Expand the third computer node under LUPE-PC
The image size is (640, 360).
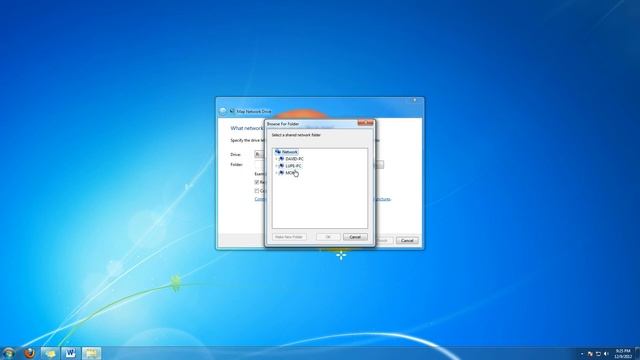click(276, 173)
